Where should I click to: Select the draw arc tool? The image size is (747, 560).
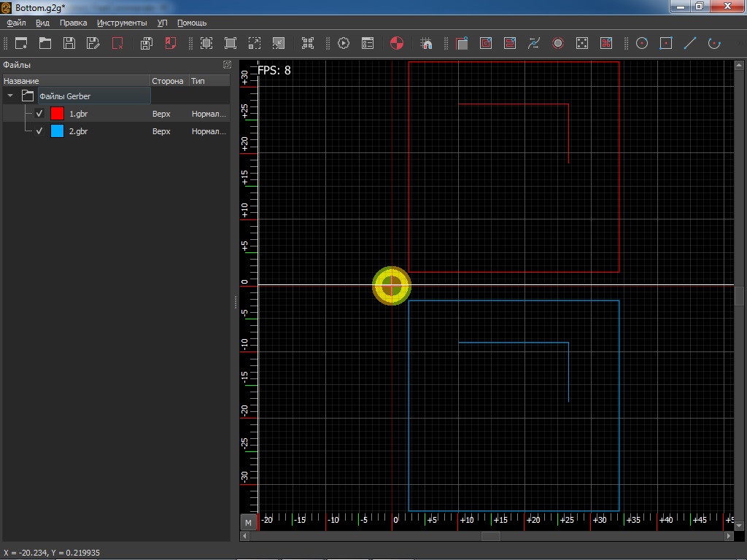pyautogui.click(x=713, y=43)
